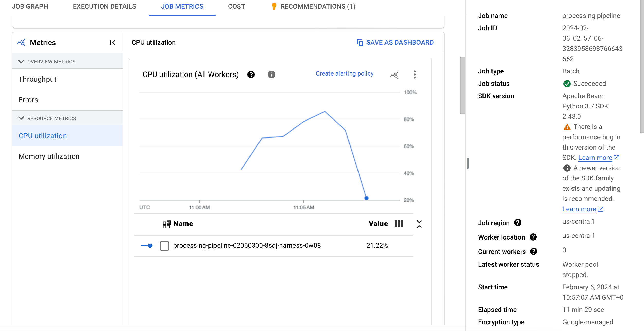Select Memory utilization metric
The height and width of the screenshot is (331, 644).
click(68, 156)
